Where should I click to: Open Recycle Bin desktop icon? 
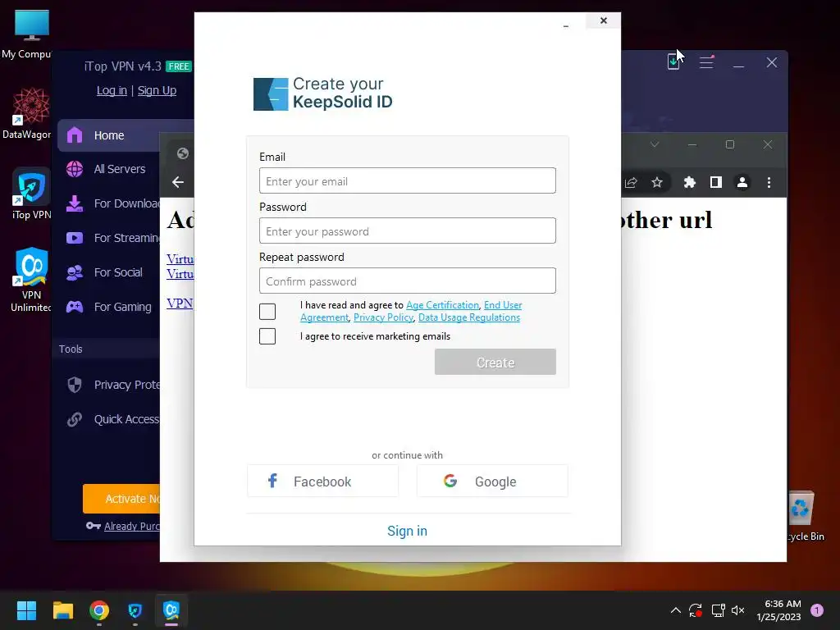click(x=802, y=515)
